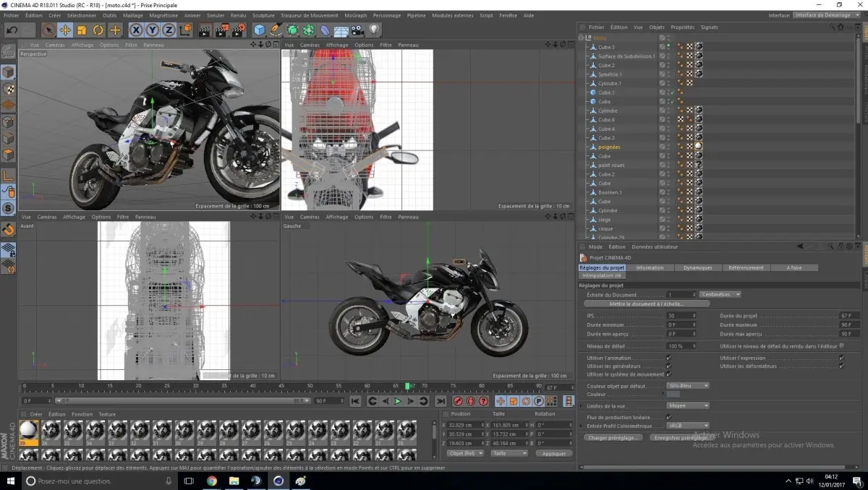Activate the Rotate tool
This screenshot has height=490, width=868.
coord(98,30)
